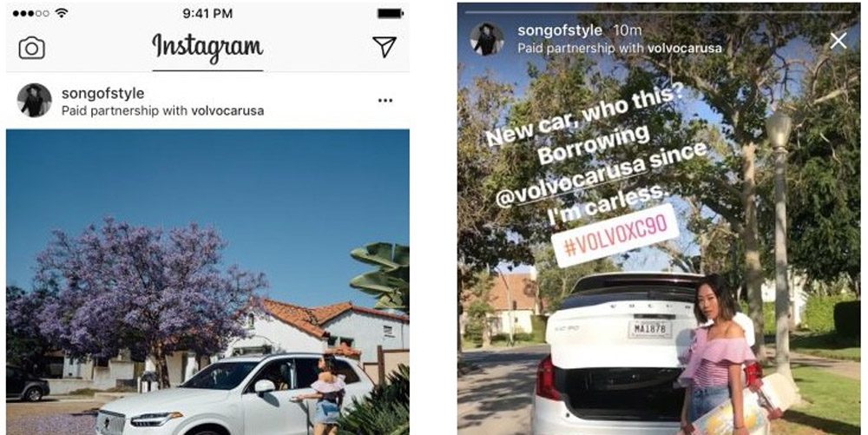Tap the songofstyle story profile avatar
The width and height of the screenshot is (868, 435).
pos(487,39)
